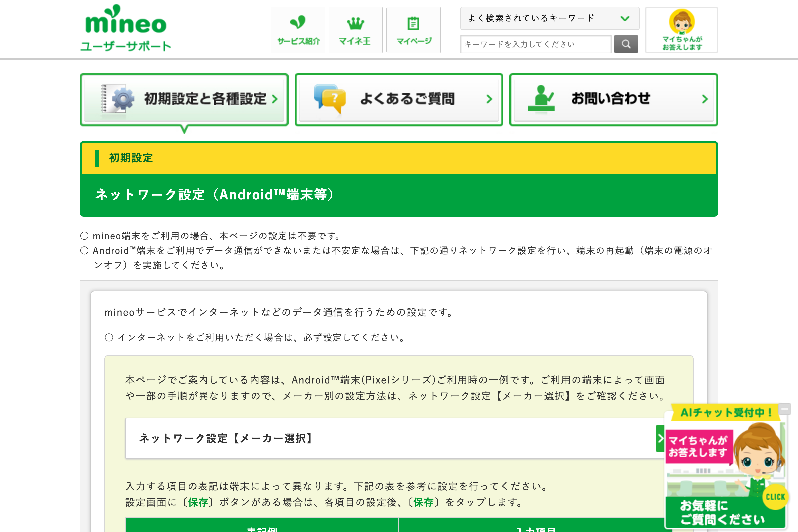Image resolution: width=798 pixels, height=532 pixels.
Task: Click the gear notebook icon on 初期設定と各種設定
Action: (118, 99)
